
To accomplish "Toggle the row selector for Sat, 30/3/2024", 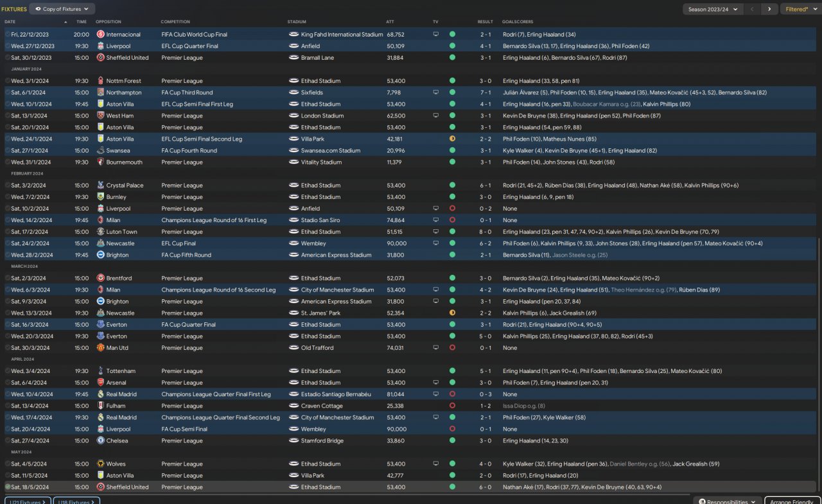I will (7, 348).
